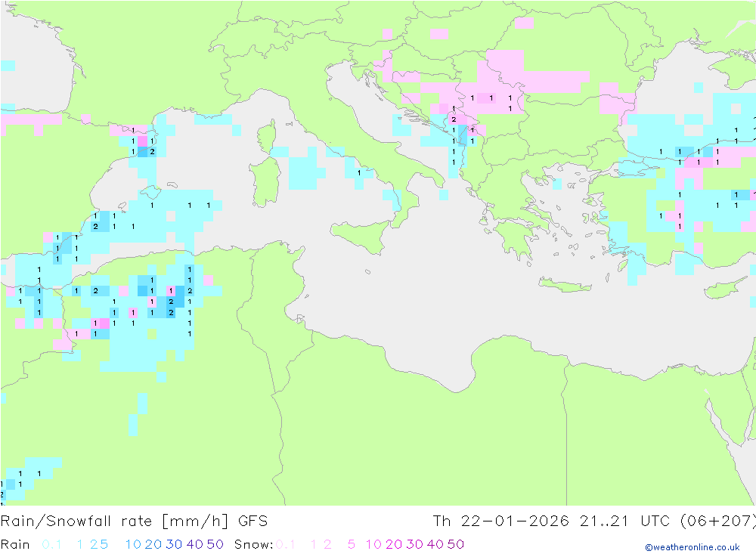This screenshot has width=756, height=554.
Task: Click the island of Corsica on map
Action: pos(268,136)
